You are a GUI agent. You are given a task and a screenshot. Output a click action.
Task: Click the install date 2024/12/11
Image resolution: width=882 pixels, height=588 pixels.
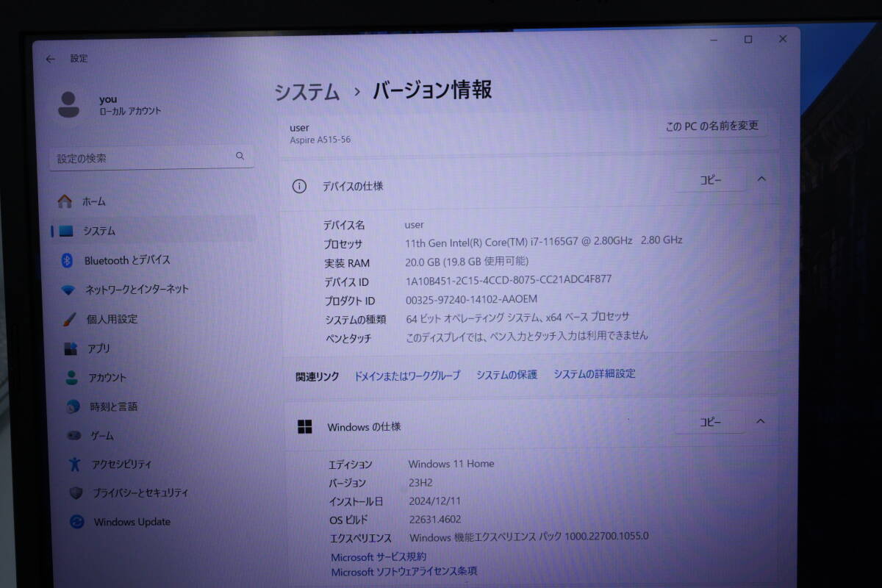tap(435, 501)
